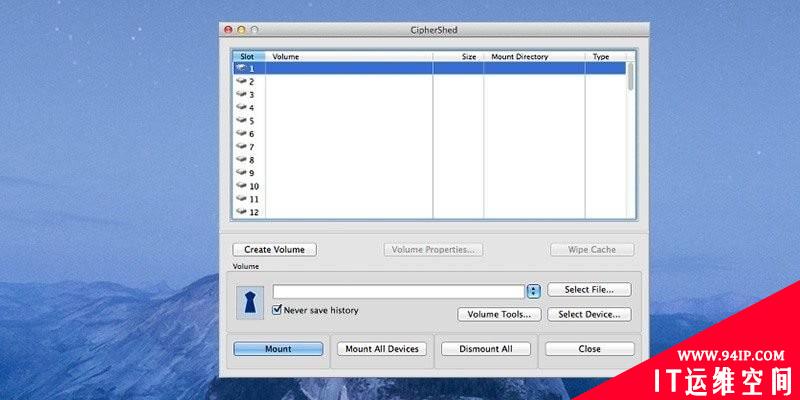The width and height of the screenshot is (800, 400).
Task: Sort the list by Slot column
Action: point(249,57)
